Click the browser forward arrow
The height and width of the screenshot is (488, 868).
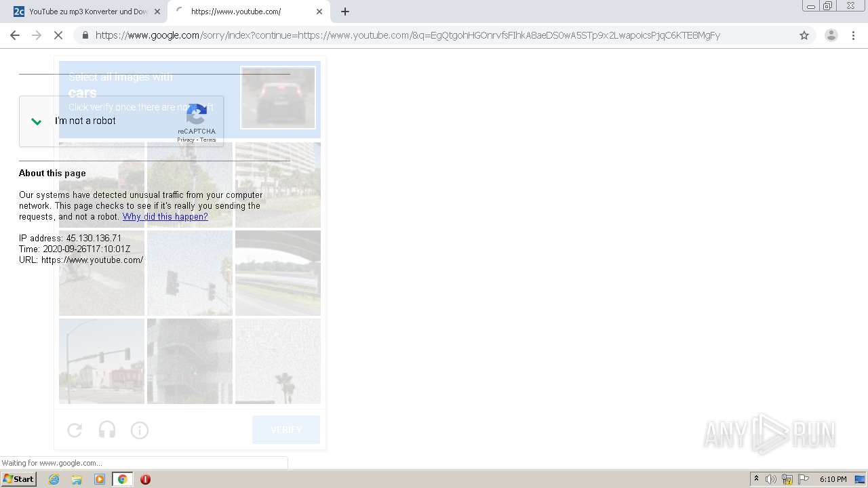pyautogui.click(x=37, y=35)
